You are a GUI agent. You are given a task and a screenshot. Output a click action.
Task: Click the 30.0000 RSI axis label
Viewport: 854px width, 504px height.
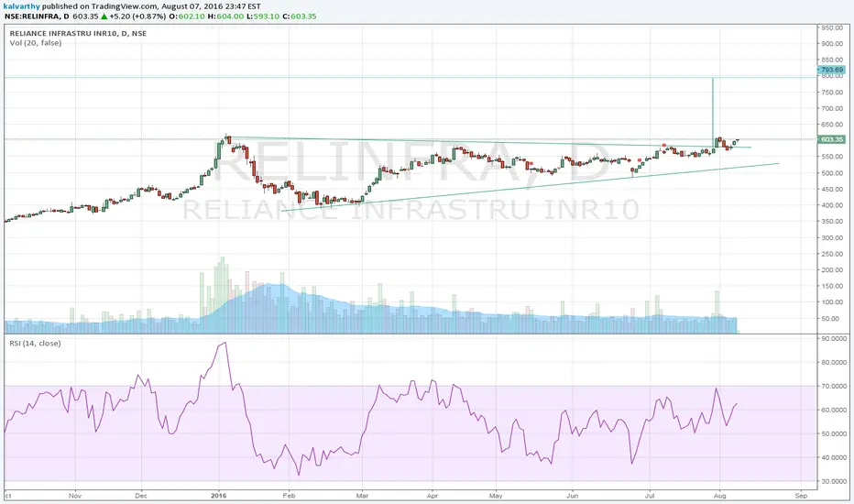point(834,482)
